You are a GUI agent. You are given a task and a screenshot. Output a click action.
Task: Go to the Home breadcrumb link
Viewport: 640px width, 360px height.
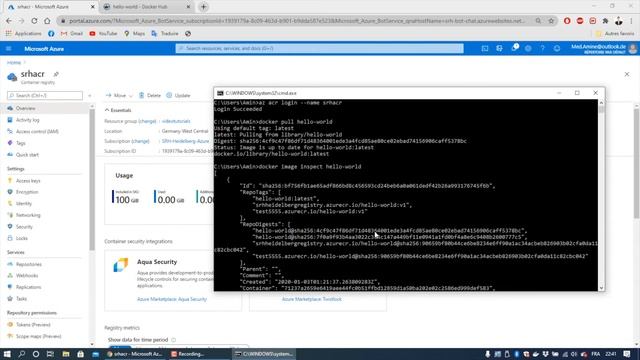click(13, 62)
